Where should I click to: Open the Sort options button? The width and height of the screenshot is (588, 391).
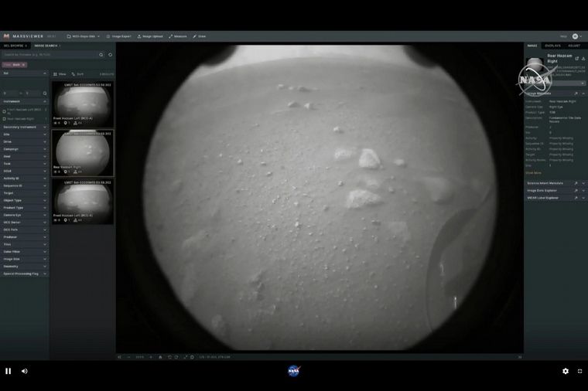click(77, 74)
